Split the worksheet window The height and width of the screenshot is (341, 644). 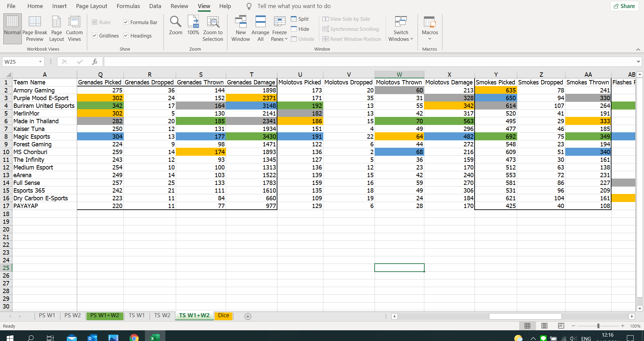(300, 19)
